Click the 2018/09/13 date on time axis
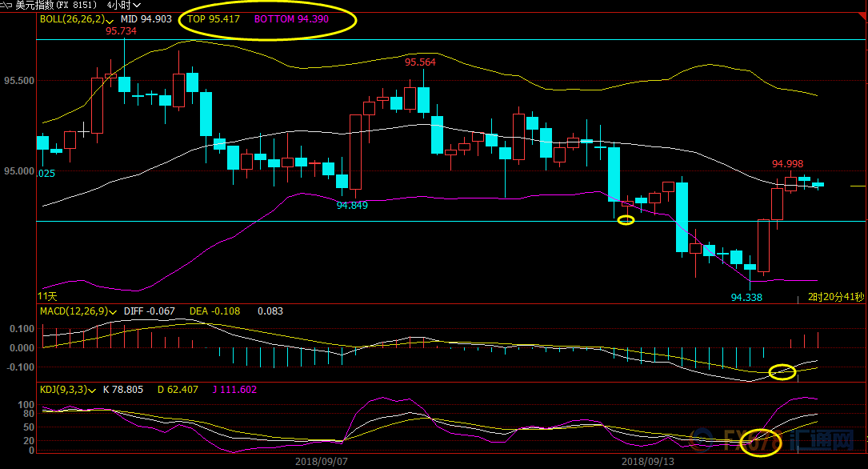This screenshot has height=469, width=868. [x=649, y=462]
